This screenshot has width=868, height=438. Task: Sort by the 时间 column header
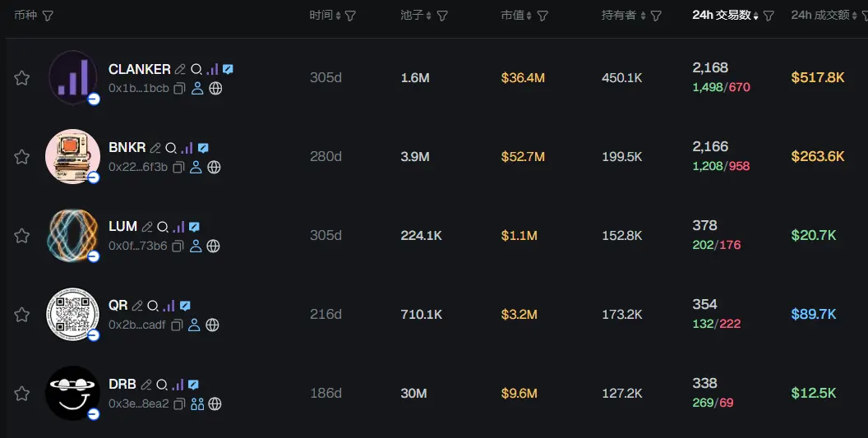[321, 16]
